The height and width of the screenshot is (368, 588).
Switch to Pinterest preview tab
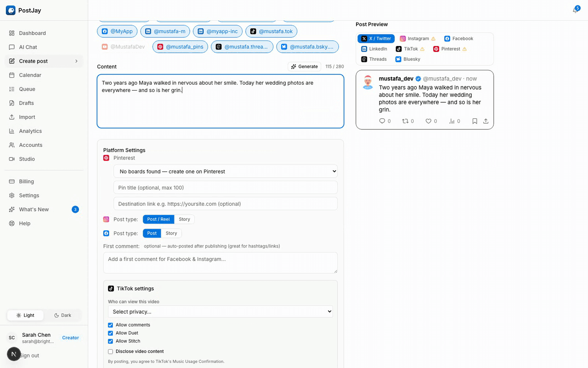[x=450, y=49]
